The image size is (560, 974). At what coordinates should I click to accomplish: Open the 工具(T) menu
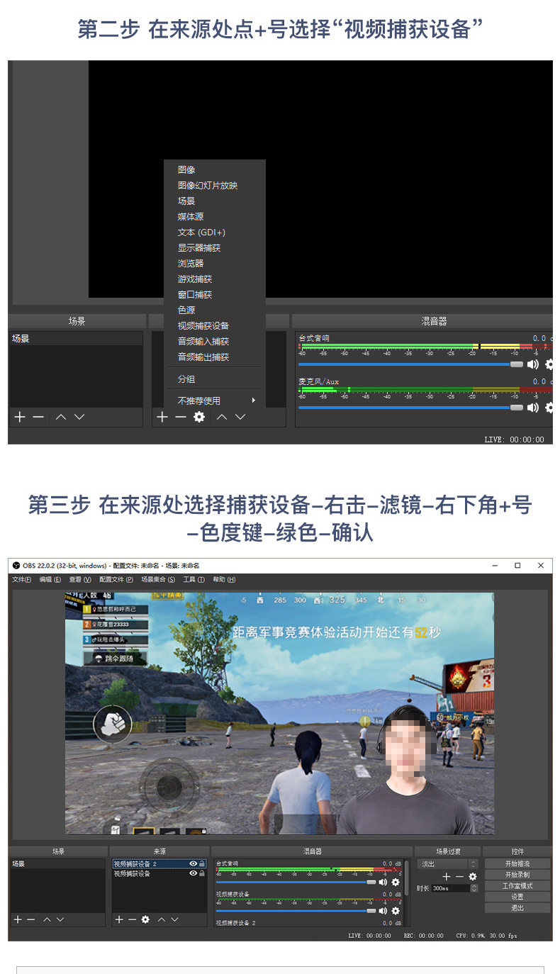pos(194,580)
